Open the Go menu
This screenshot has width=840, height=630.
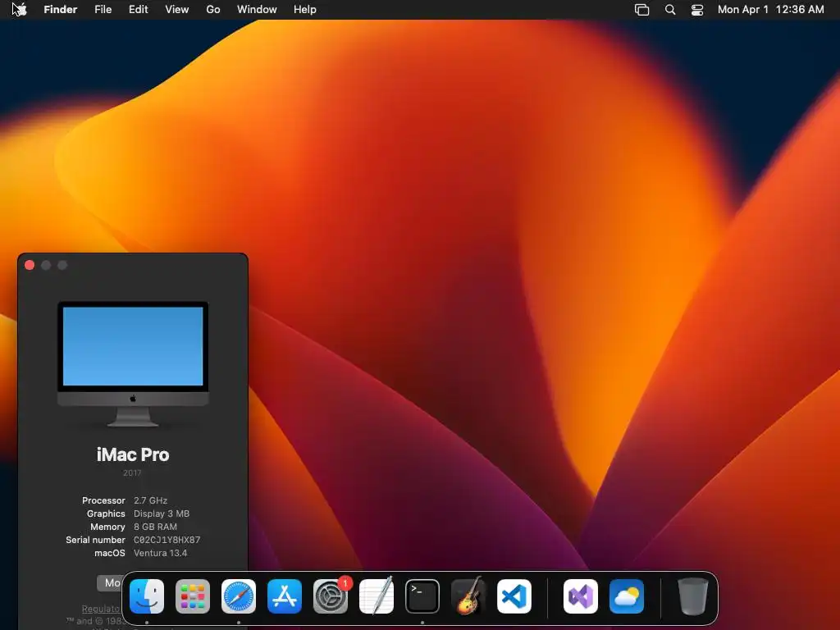coord(213,10)
